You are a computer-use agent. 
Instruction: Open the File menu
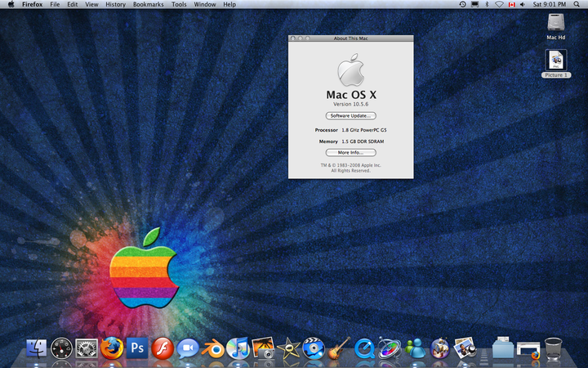point(55,5)
